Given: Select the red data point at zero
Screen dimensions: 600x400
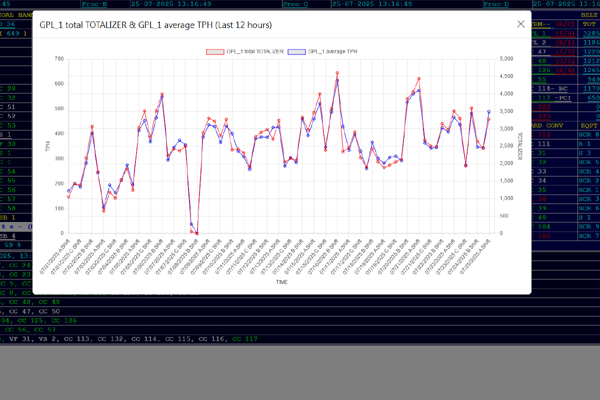Looking at the screenshot, I should (x=197, y=233).
